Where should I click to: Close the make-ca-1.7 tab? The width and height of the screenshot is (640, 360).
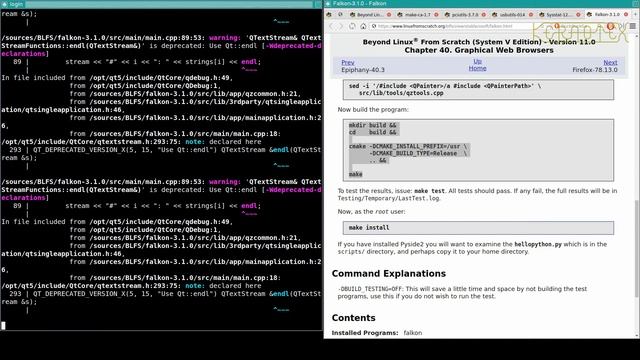436,15
